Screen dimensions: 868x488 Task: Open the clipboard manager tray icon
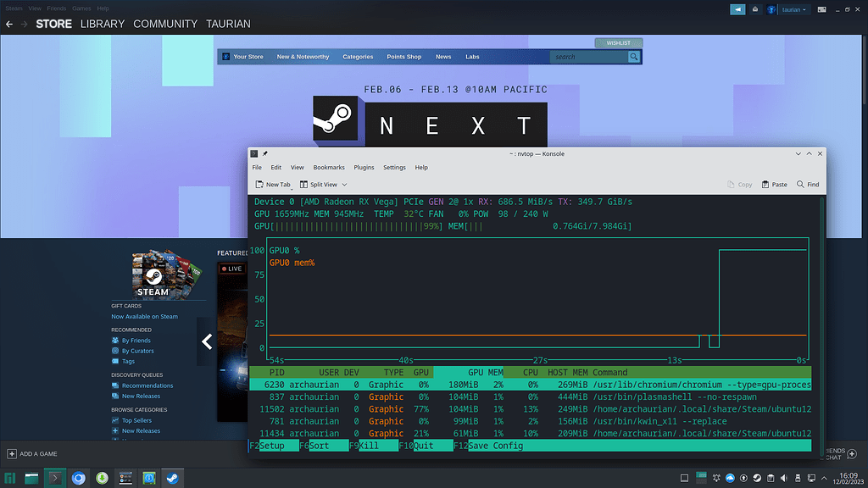click(x=771, y=478)
